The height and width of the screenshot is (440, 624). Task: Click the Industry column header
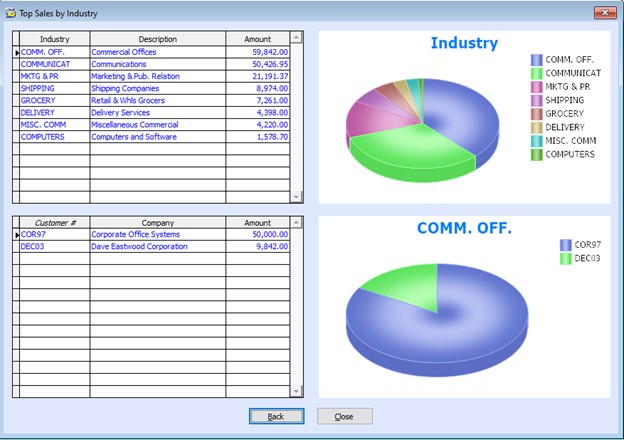point(54,39)
